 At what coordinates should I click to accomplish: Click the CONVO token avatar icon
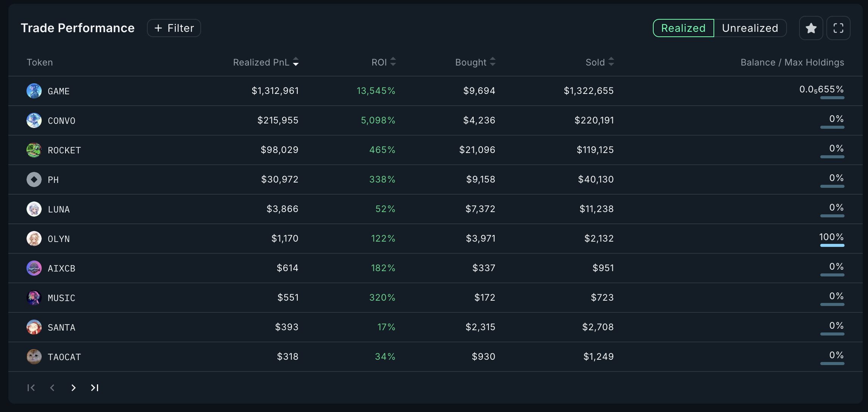coord(34,120)
